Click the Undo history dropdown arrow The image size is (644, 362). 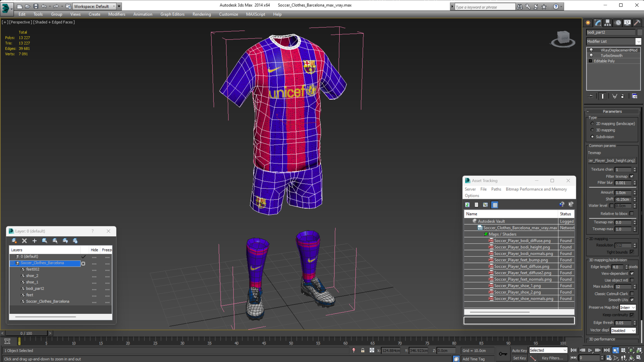point(50,6)
